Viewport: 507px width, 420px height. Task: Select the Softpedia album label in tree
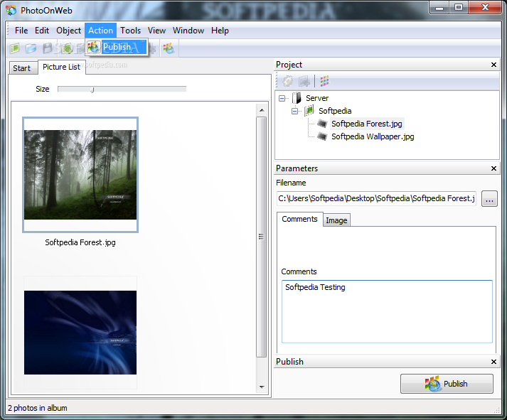click(x=335, y=111)
